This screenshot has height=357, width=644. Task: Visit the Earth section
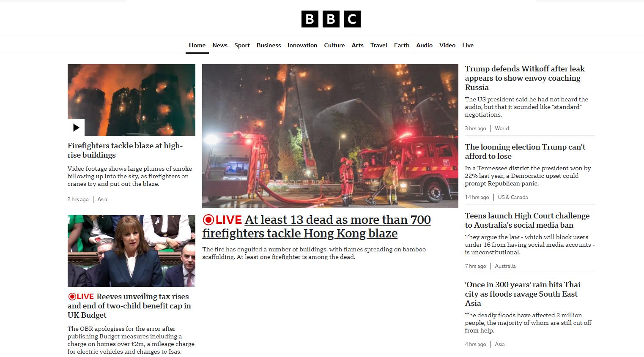point(402,45)
